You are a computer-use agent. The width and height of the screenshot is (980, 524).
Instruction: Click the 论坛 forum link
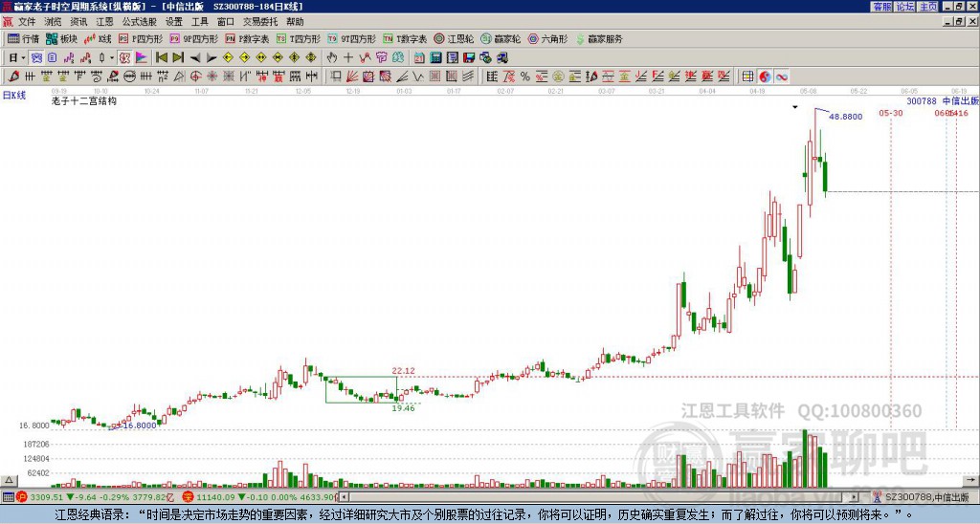(905, 7)
